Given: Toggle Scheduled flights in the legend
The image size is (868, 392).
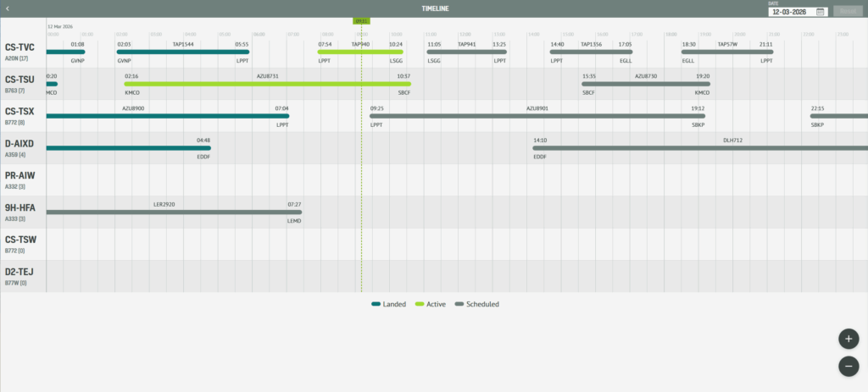Looking at the screenshot, I should coord(477,304).
